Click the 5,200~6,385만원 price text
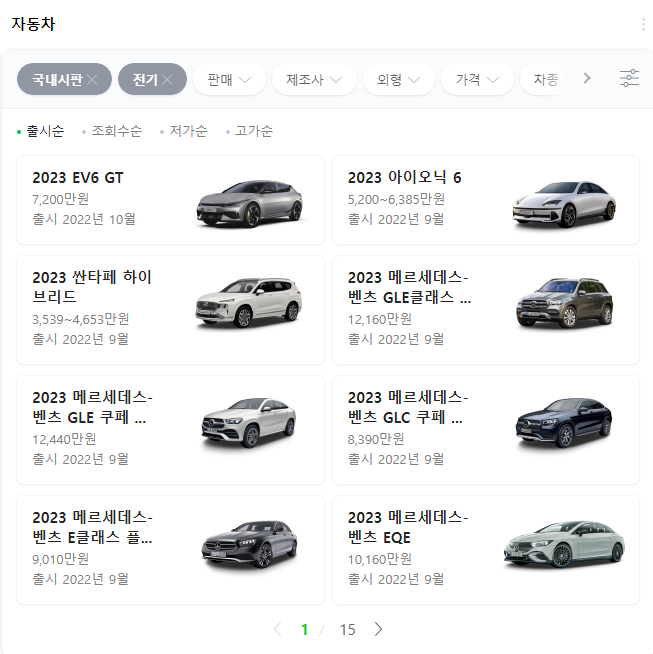The width and height of the screenshot is (653, 654). (396, 199)
